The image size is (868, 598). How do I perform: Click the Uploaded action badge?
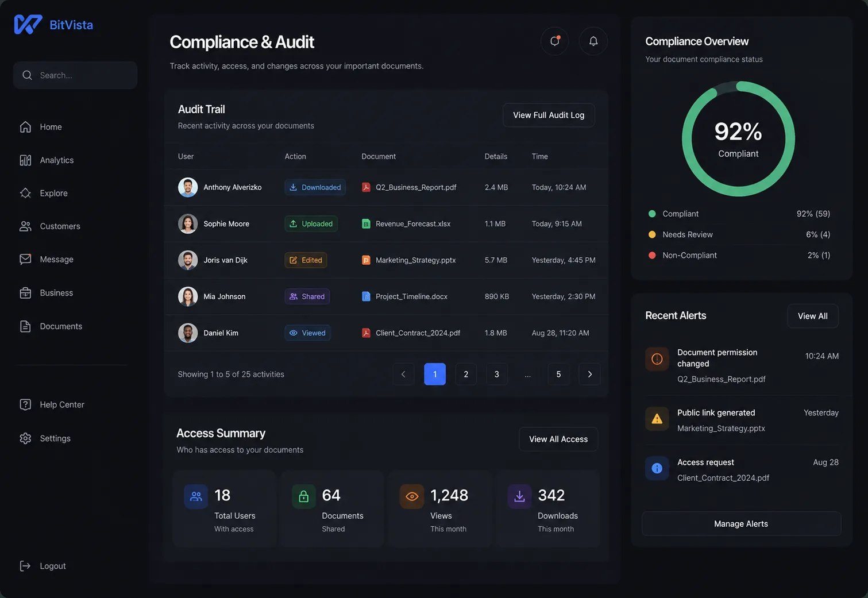pyautogui.click(x=311, y=223)
